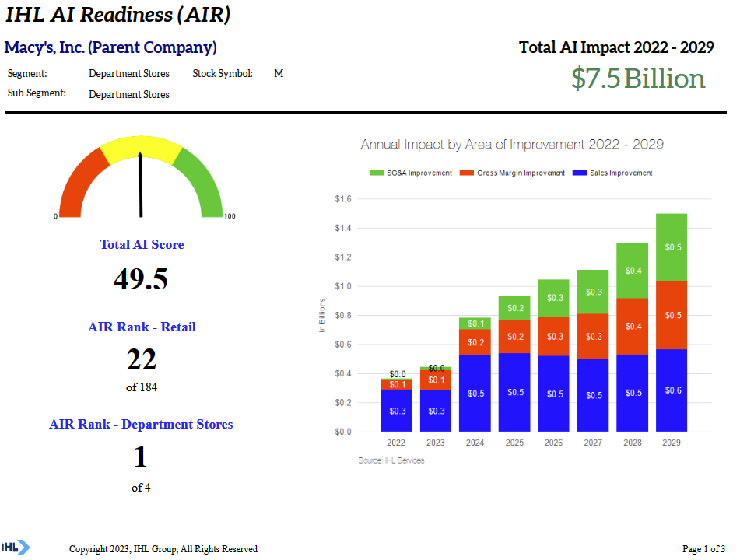Click the 2024 x-axis label
This screenshot has width=754, height=560.
point(475,443)
